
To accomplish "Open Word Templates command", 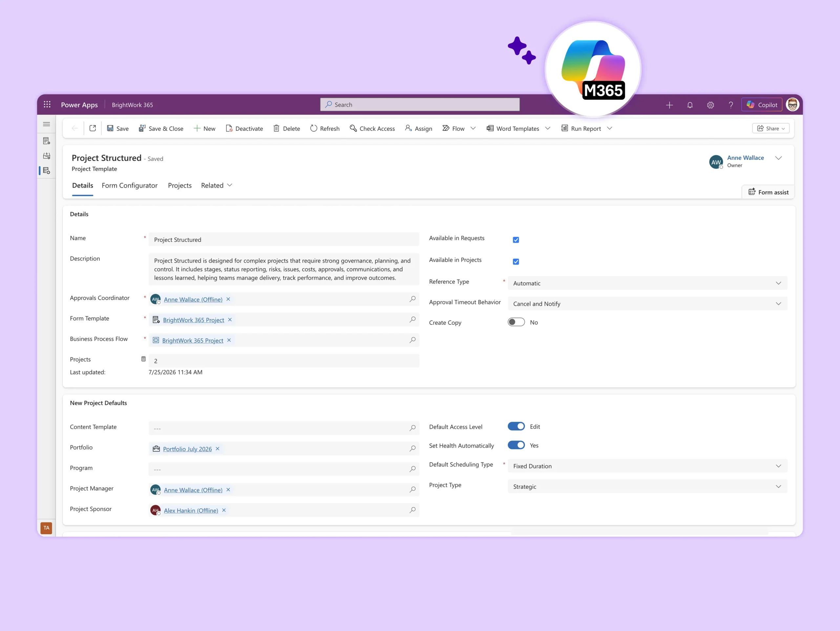I will [x=513, y=128].
